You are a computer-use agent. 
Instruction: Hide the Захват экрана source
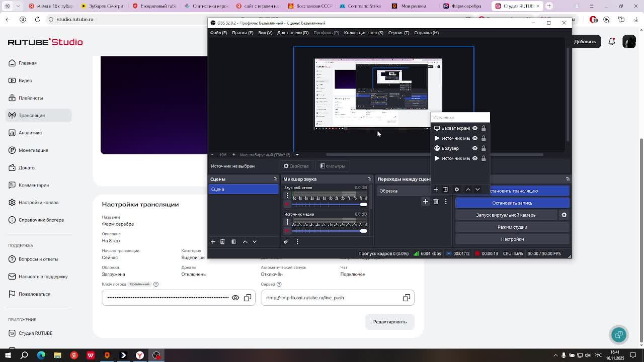[x=474, y=128]
